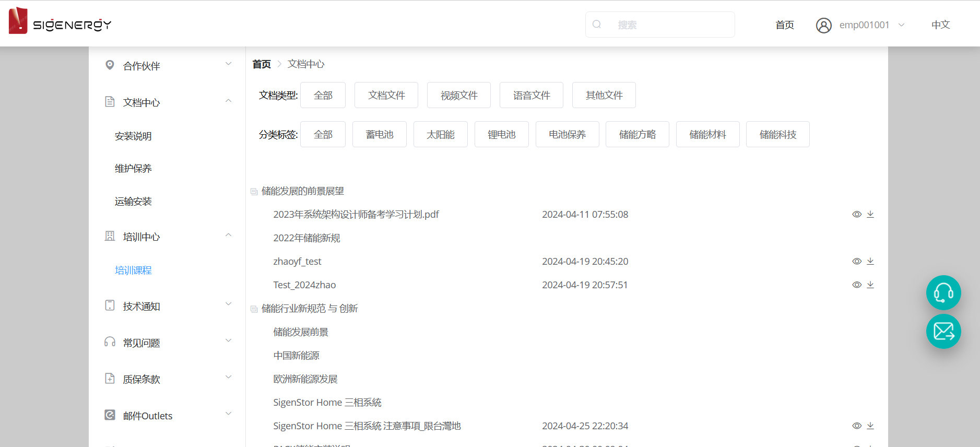
Task: Expand the 技术通知 menu chevron
Action: pos(228,304)
